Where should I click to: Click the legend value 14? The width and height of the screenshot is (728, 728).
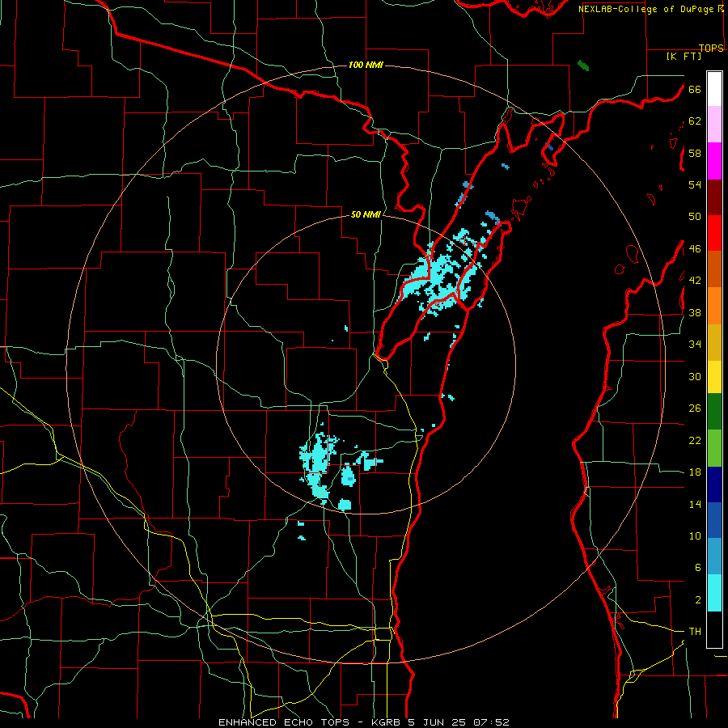[695, 504]
